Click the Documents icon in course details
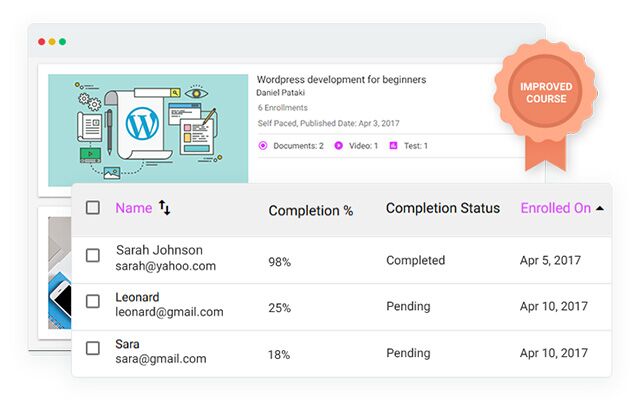 coord(263,145)
